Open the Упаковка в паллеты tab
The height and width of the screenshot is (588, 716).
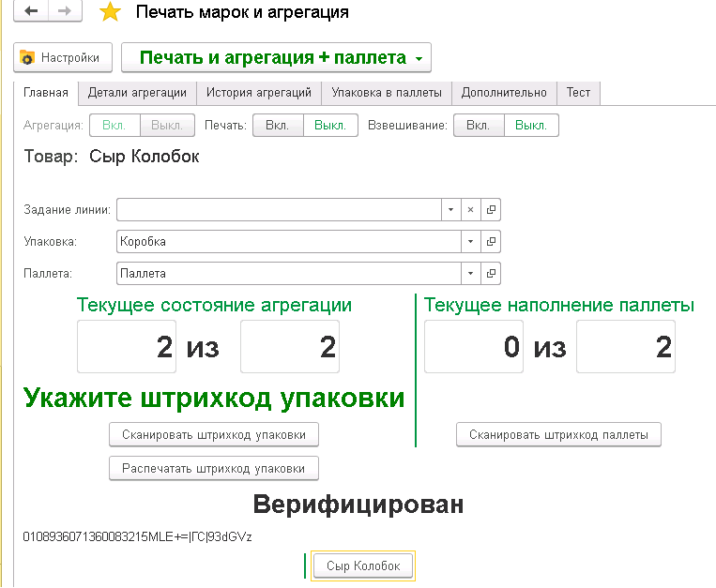point(387,93)
